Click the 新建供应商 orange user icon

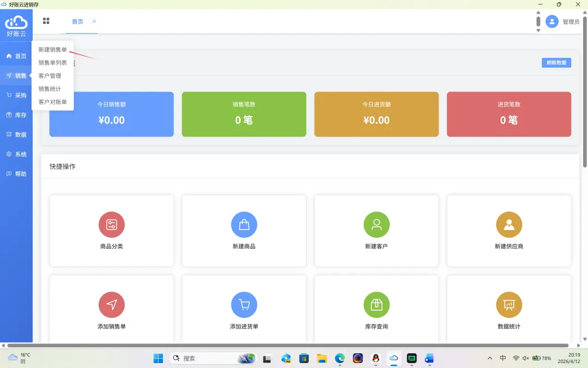point(509,225)
